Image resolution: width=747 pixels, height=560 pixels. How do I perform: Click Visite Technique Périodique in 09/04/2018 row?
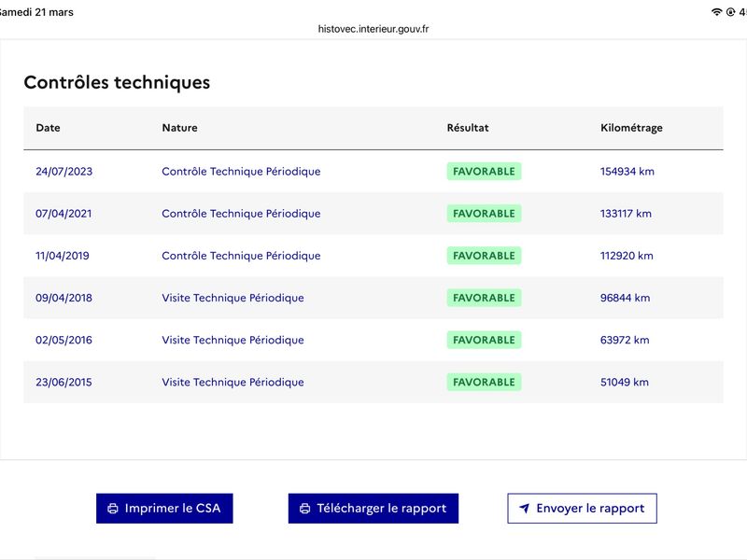[x=233, y=298]
